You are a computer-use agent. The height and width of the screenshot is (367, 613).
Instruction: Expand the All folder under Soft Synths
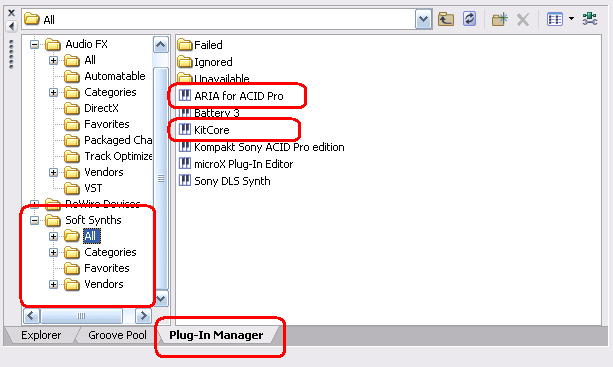[53, 236]
